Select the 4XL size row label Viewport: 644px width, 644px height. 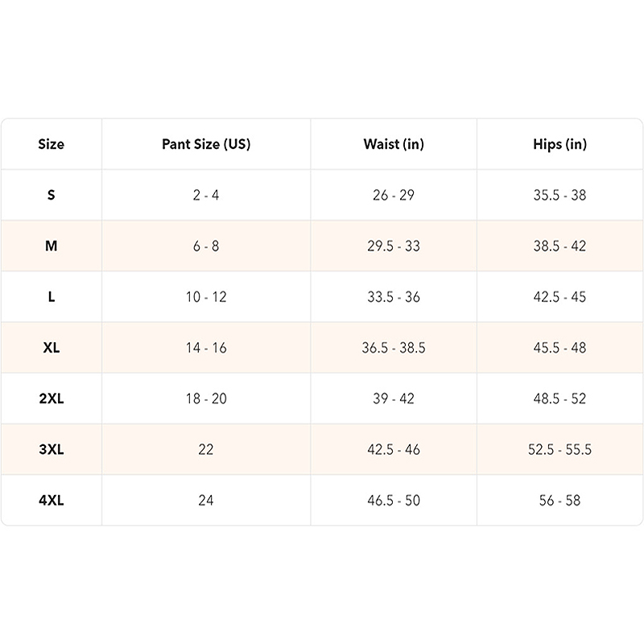coord(51,500)
